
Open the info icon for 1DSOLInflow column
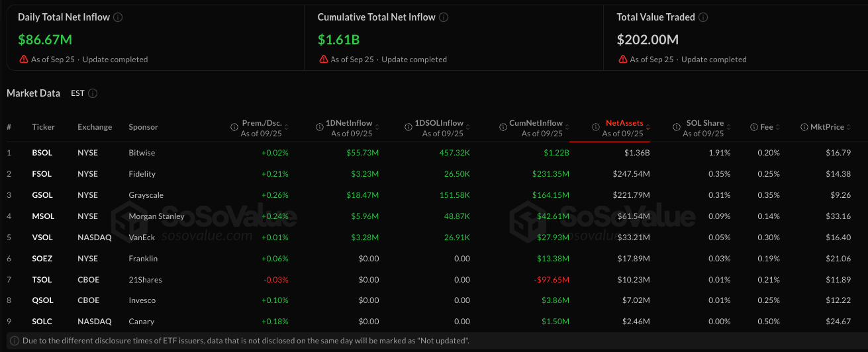click(410, 127)
